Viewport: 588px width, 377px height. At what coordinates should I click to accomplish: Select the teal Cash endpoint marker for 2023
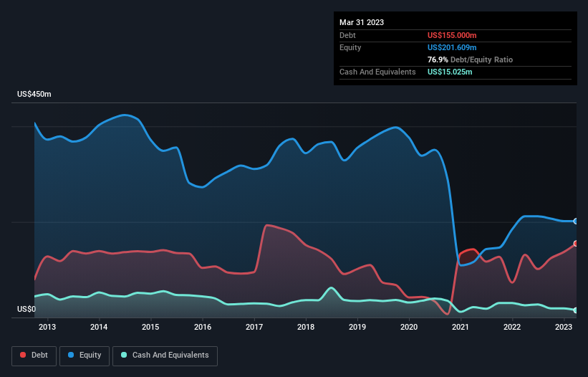click(x=576, y=310)
